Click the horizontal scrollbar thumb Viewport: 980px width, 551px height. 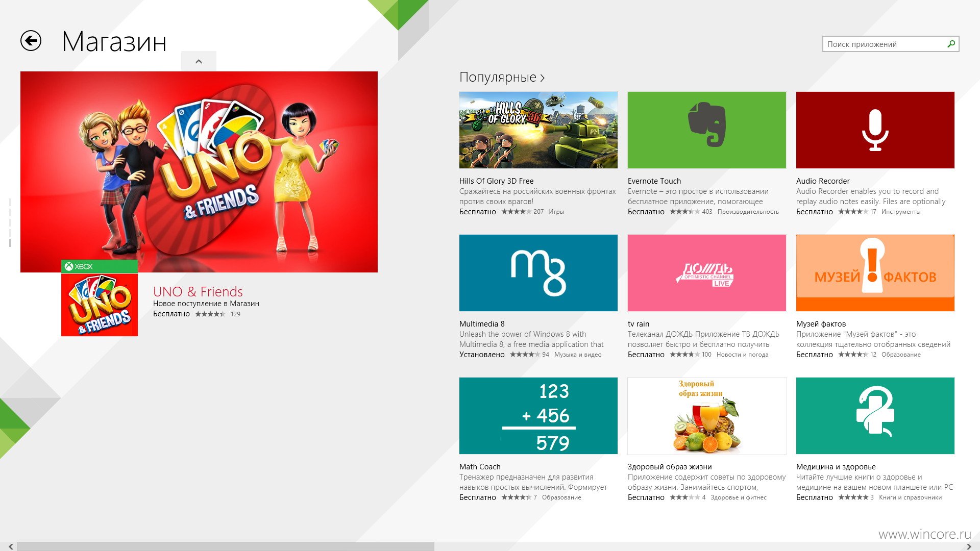[225, 546]
